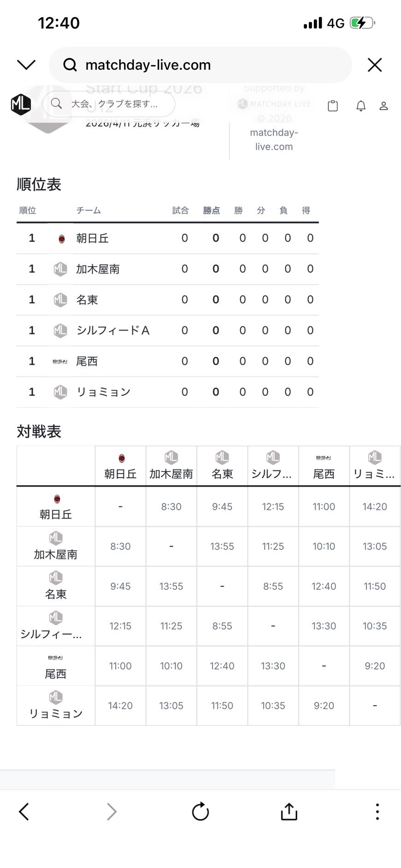Open the clipboard icon in header
Viewport: 401px width, 868px height.
click(332, 106)
